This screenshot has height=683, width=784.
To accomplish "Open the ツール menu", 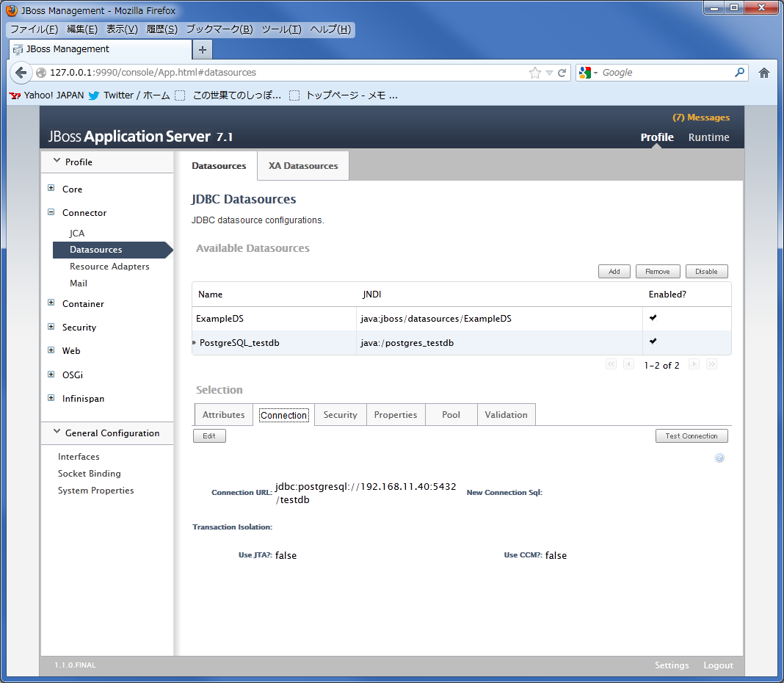I will pyautogui.click(x=281, y=29).
